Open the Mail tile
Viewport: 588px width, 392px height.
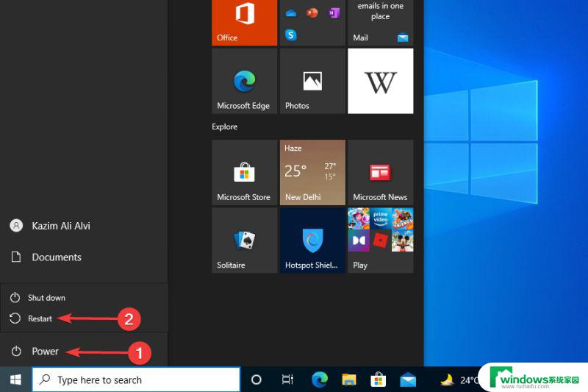coord(381,23)
